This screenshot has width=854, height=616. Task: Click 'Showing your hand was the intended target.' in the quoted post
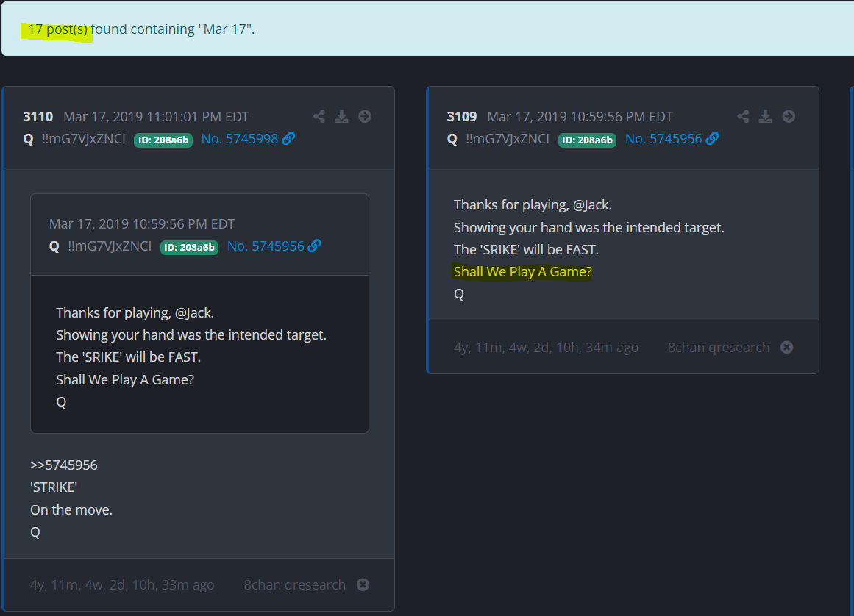(x=191, y=334)
